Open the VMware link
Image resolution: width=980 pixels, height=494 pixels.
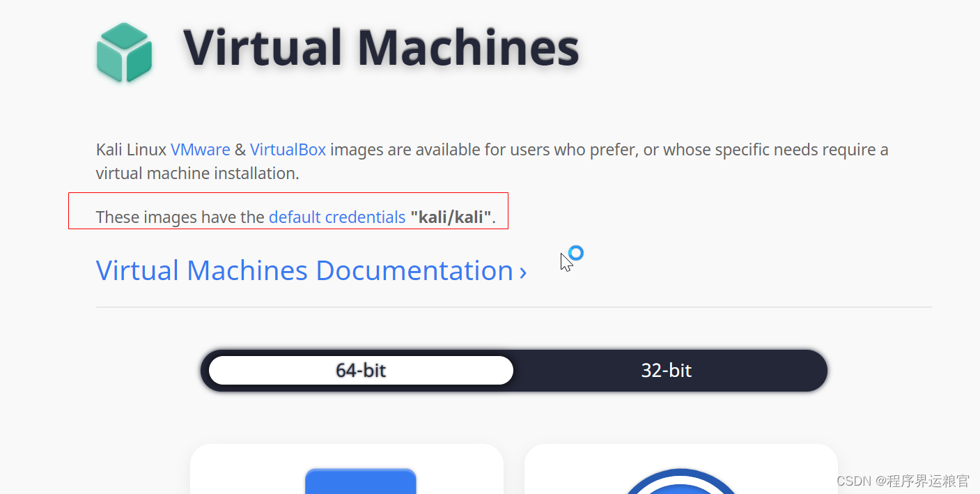click(x=201, y=149)
